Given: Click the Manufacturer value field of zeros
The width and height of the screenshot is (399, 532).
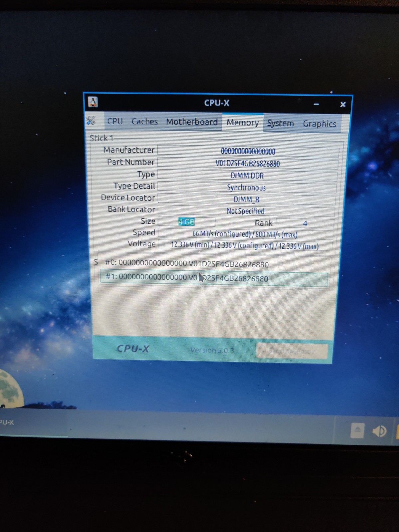Looking at the screenshot, I should tap(248, 151).
